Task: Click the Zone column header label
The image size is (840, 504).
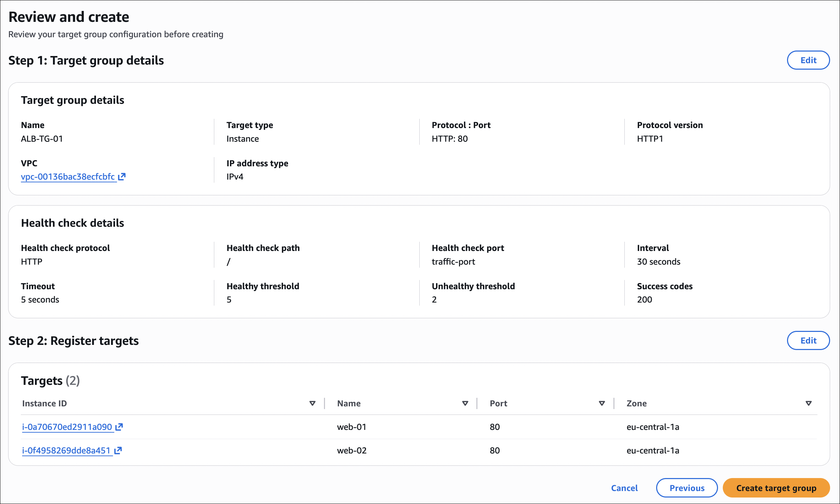Action: click(x=636, y=403)
